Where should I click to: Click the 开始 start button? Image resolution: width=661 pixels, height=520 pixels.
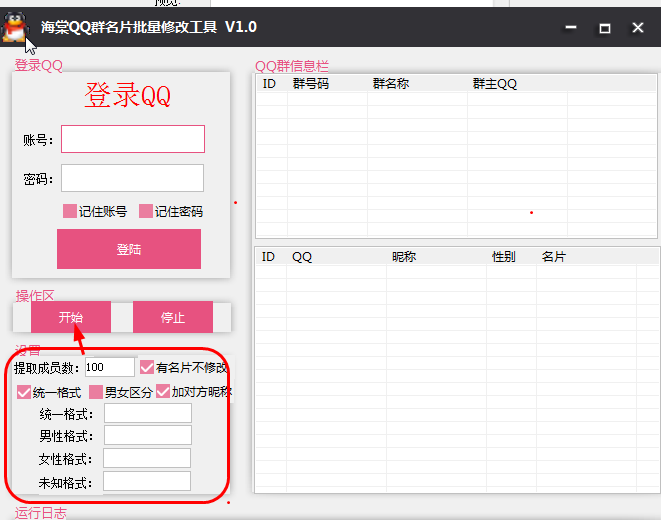pos(71,317)
